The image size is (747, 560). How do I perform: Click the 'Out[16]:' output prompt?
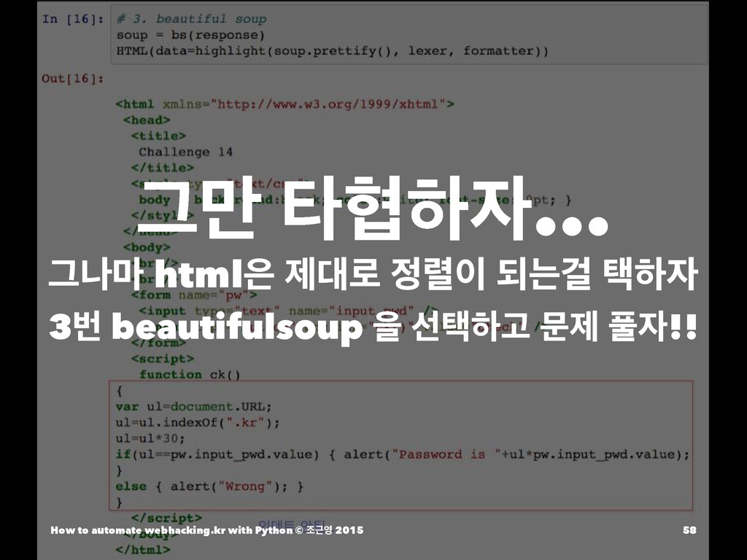(x=72, y=79)
